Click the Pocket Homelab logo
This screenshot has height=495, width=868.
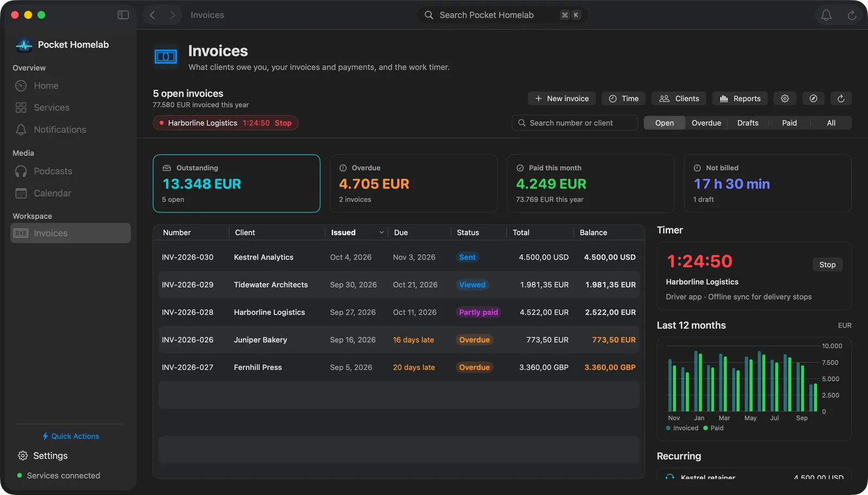(x=24, y=45)
